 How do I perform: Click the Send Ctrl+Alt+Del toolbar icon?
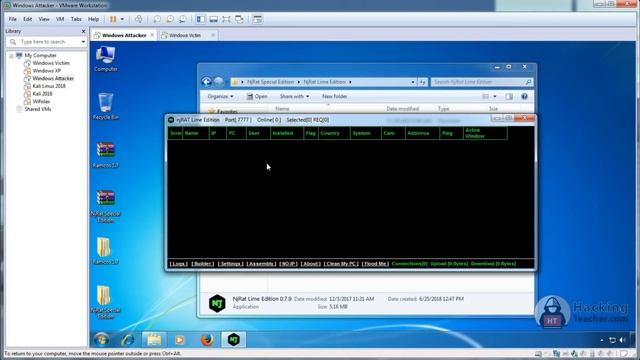139,19
